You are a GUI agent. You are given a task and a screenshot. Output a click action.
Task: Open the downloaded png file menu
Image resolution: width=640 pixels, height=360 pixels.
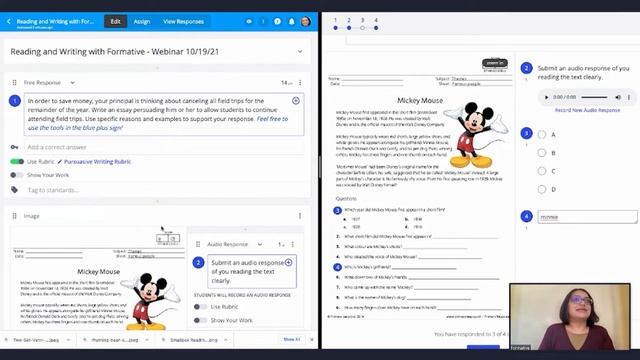coord(226,340)
